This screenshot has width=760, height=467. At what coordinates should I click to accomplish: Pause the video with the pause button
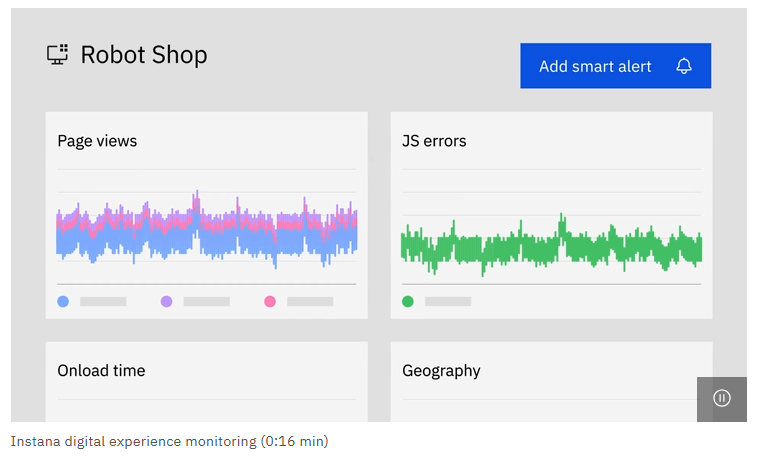pyautogui.click(x=722, y=398)
